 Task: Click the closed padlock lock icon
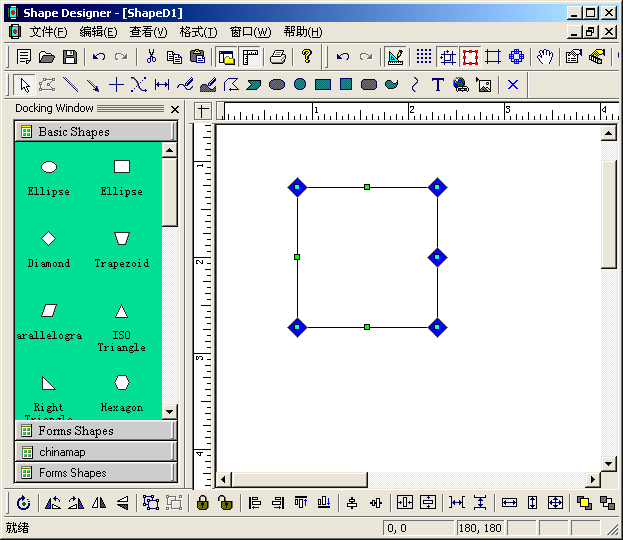coord(203,503)
